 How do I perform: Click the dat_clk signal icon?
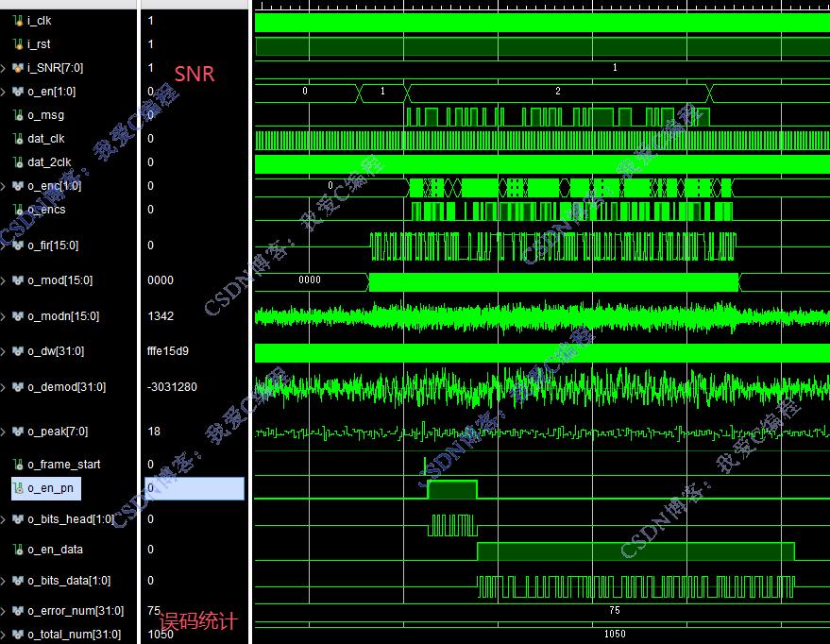(18, 139)
